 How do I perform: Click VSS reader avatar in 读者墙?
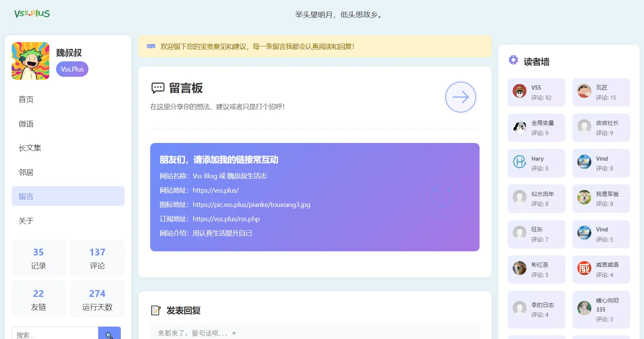[519, 91]
